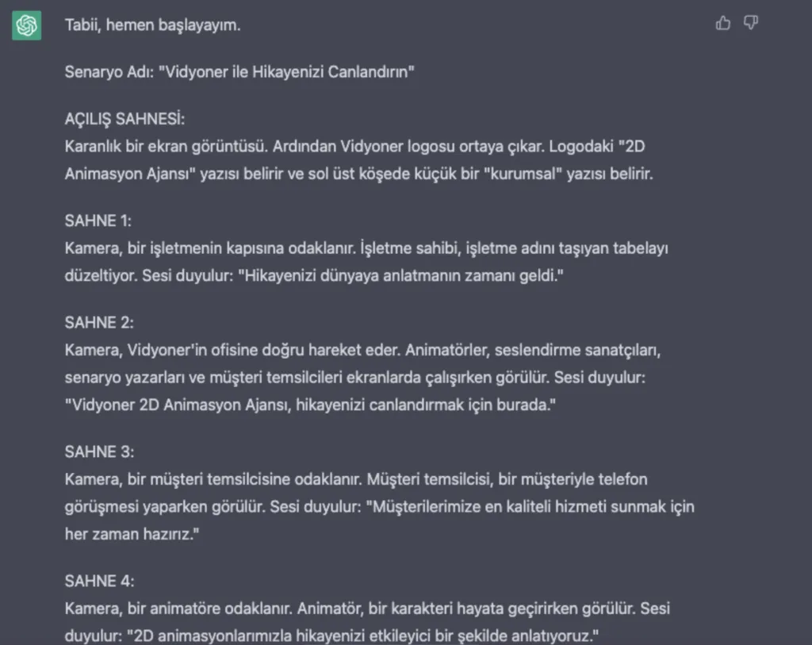Click the 'SAHNE 2:' heading

[99, 323]
